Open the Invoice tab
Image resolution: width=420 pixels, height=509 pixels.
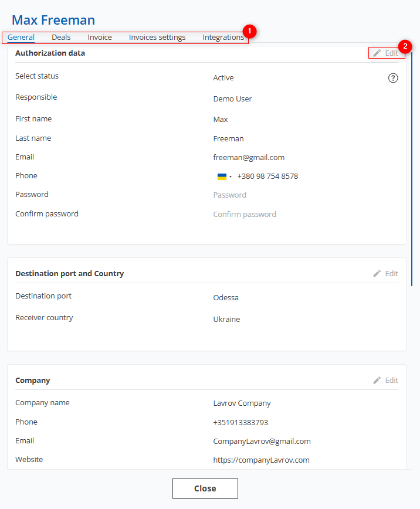pyautogui.click(x=100, y=38)
